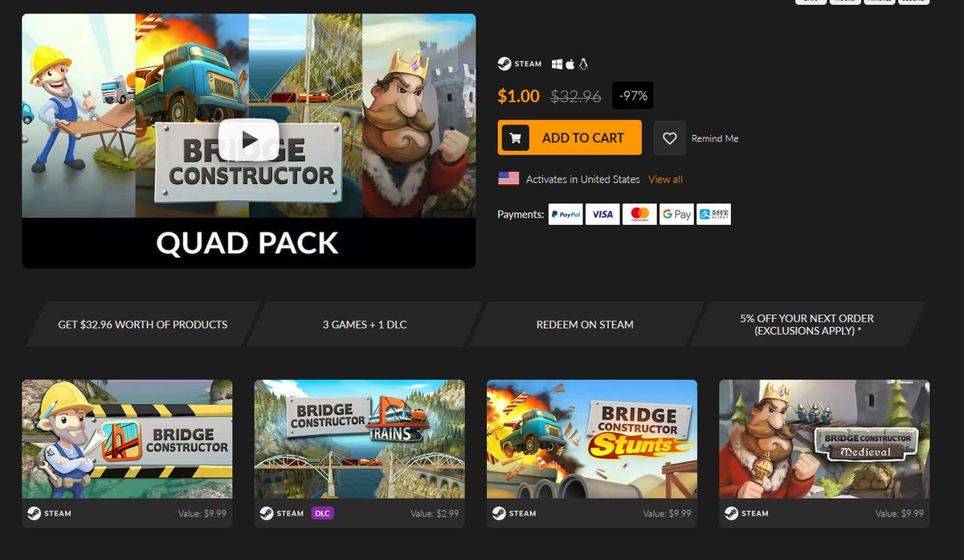Click the Apple macOS platform icon
The width and height of the screenshot is (964, 560).
[x=570, y=63]
